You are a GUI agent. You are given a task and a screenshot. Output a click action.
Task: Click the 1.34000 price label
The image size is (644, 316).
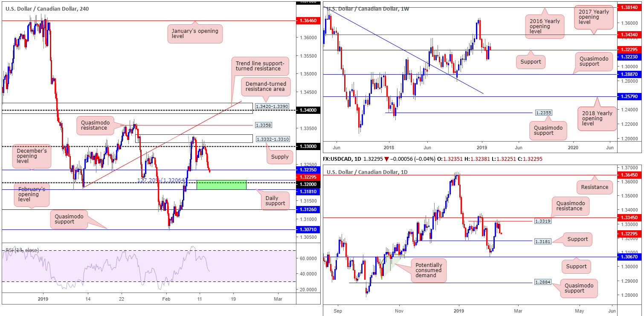pos(307,110)
